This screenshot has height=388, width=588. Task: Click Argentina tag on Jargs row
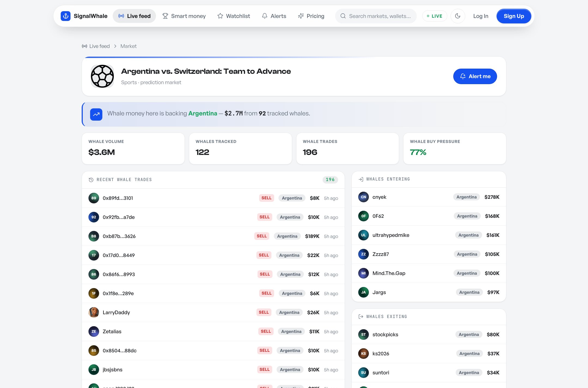(x=469, y=292)
